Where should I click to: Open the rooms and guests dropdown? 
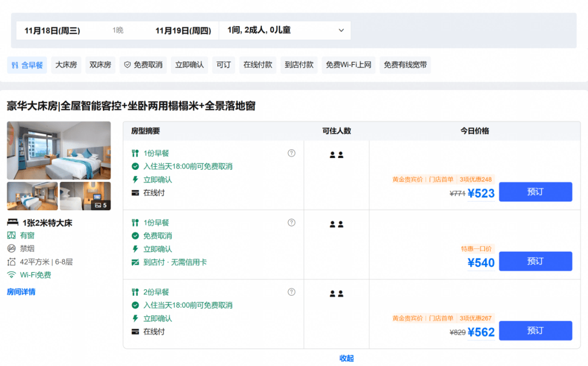[285, 30]
